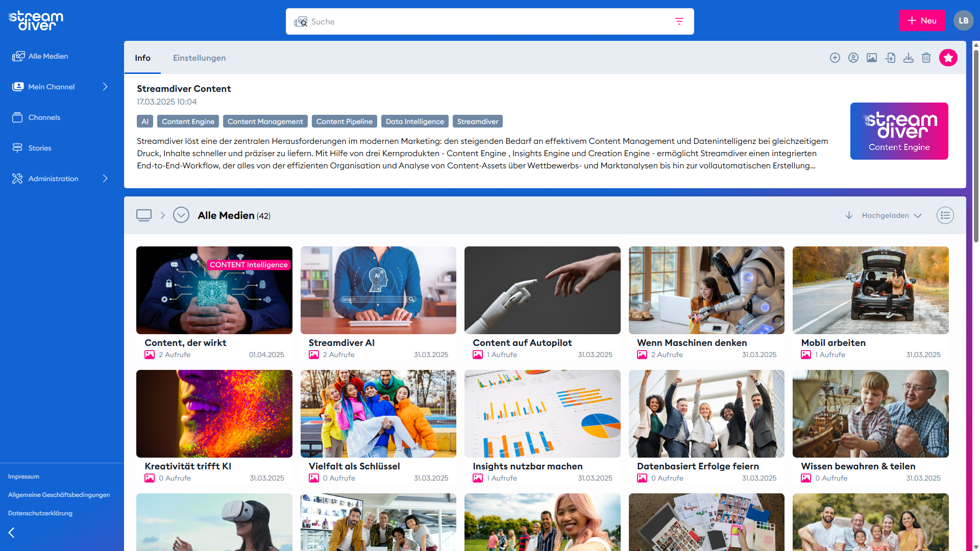Click the download icon in channel toolbar
Viewport: 980px width, 551px height.
pos(909,58)
